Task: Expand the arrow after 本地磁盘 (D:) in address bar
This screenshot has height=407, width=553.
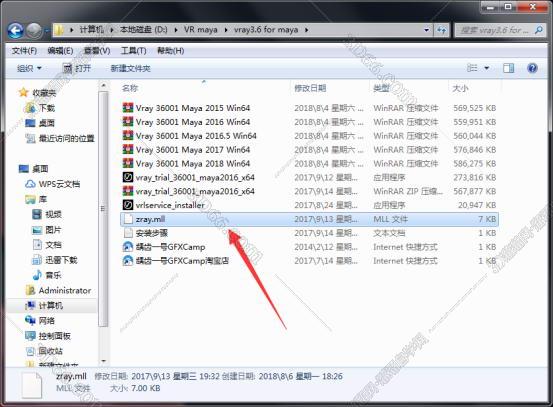Action: click(176, 30)
